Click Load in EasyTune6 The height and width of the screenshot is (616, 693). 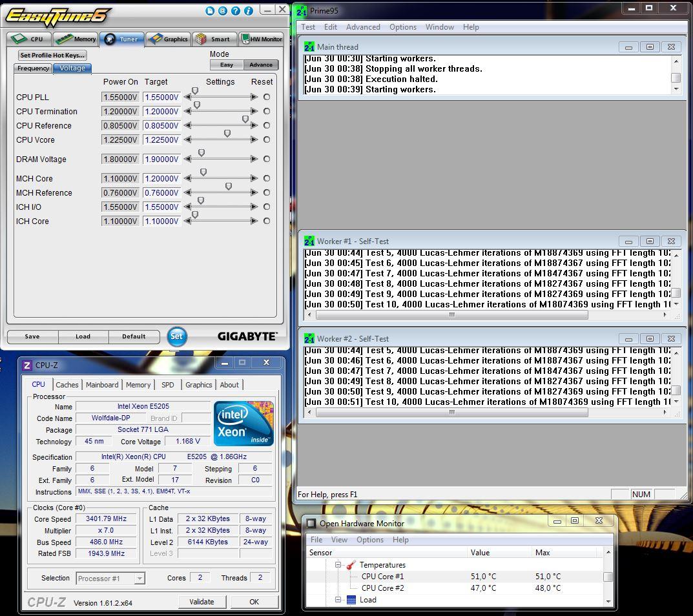point(83,336)
